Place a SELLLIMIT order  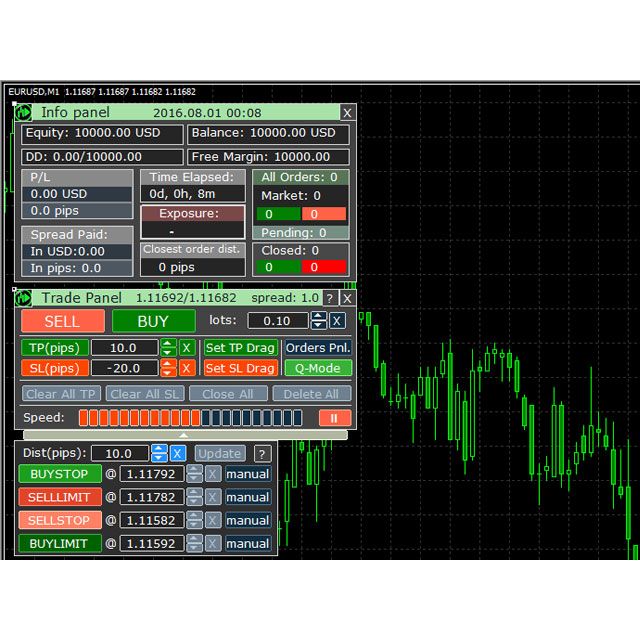pos(60,497)
